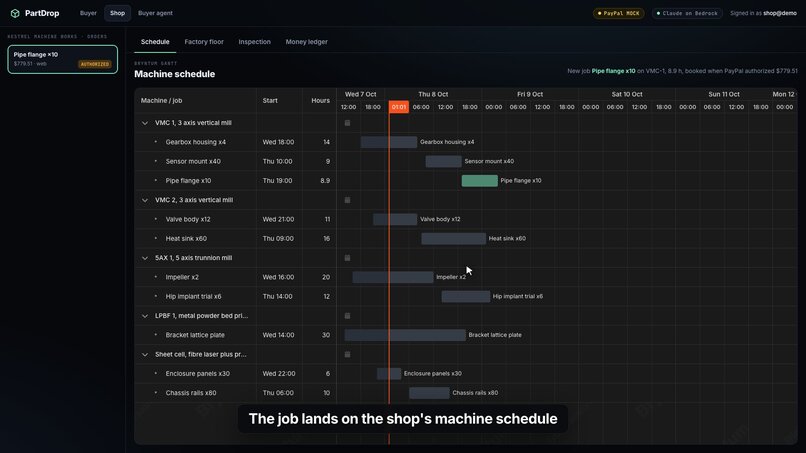806x453 pixels.
Task: Click the green Pipe flange x10 Gantt bar
Action: pos(480,180)
